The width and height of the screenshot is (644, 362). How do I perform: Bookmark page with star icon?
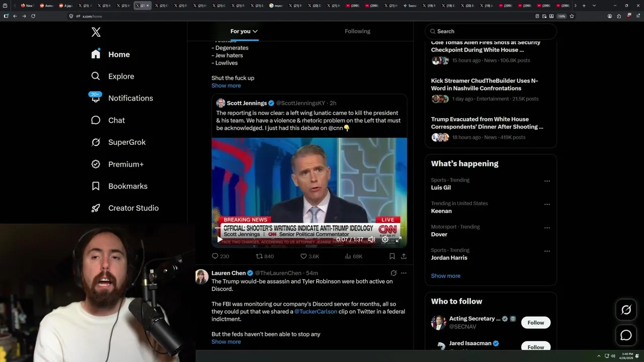point(572,16)
